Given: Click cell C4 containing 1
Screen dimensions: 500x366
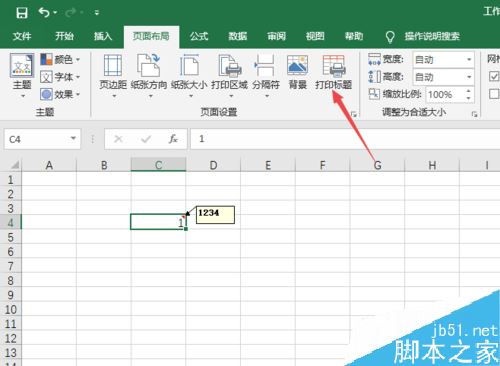Looking at the screenshot, I should 158,222.
